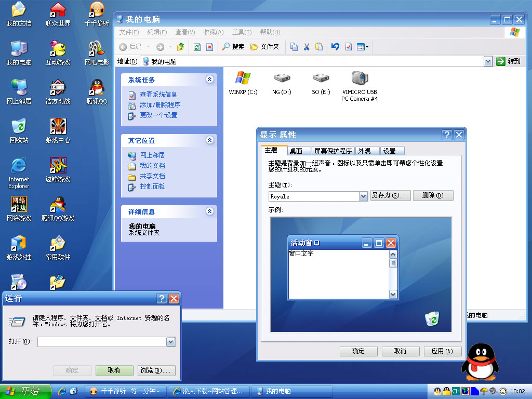The image size is (532, 399).
Task: Click the 打开 text input field
Action: click(x=102, y=342)
